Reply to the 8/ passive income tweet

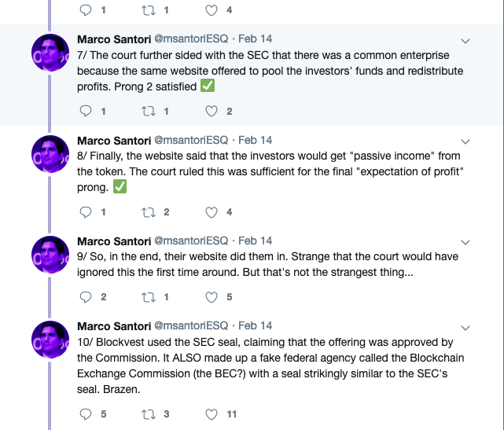[86, 212]
